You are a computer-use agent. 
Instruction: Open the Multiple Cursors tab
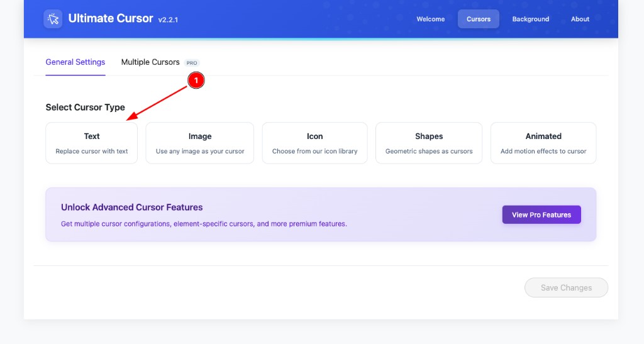pos(150,62)
